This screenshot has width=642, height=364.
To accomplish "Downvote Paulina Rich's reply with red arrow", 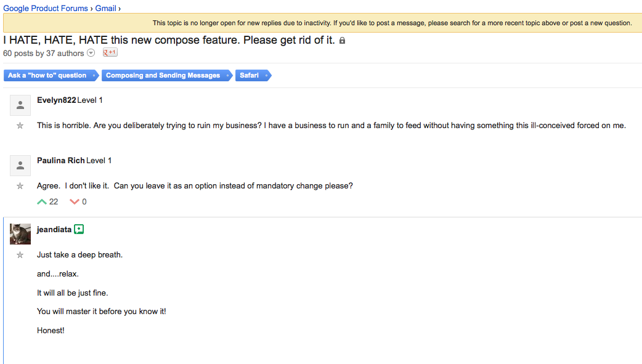I will point(74,201).
